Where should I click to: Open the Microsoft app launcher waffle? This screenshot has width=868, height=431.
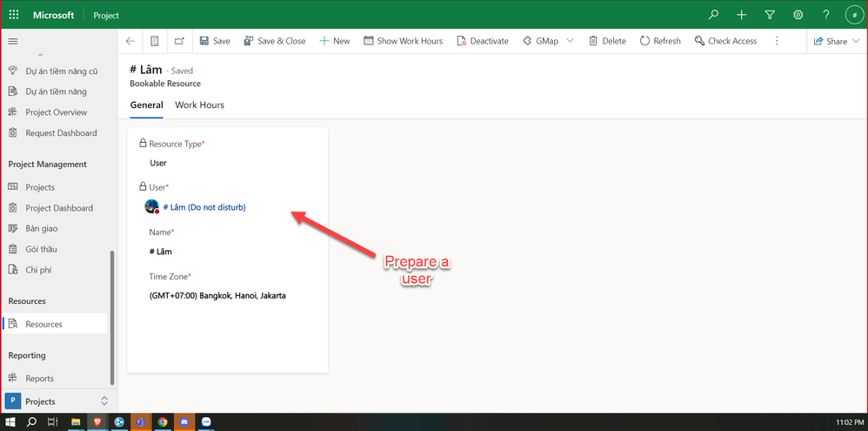14,15
